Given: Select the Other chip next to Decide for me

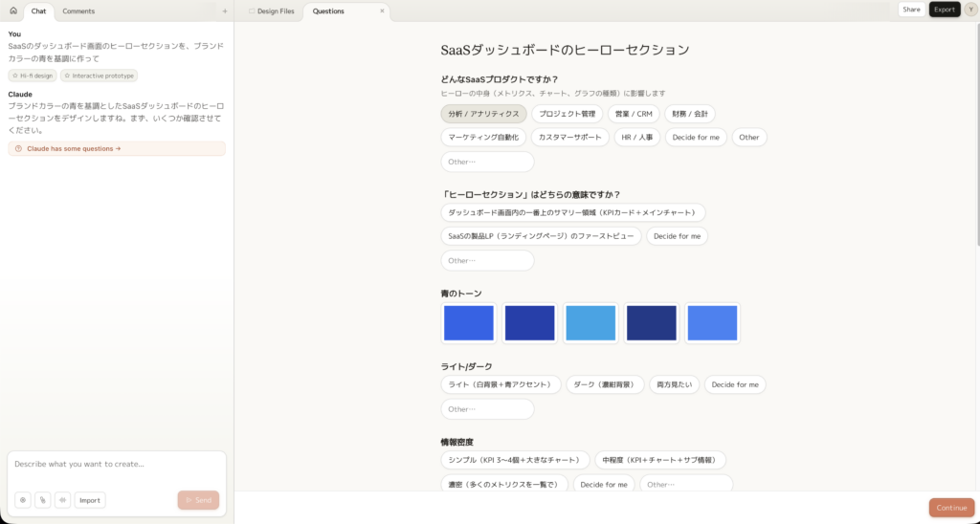Looking at the screenshot, I should [749, 138].
